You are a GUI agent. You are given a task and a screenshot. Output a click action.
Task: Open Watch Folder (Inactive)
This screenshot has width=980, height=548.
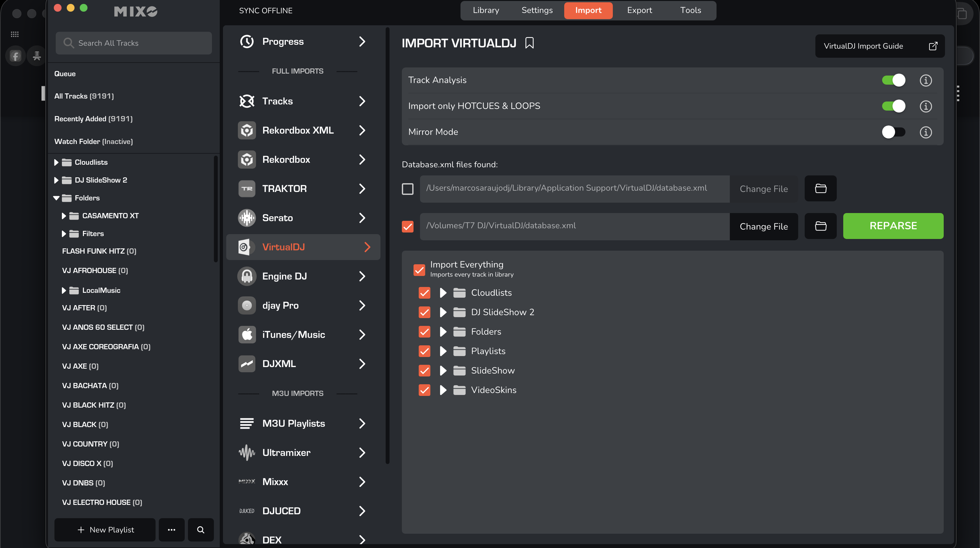tap(94, 142)
